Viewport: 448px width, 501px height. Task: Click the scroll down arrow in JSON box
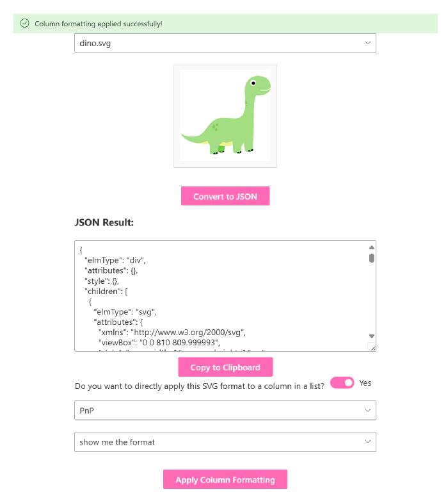pos(371,336)
